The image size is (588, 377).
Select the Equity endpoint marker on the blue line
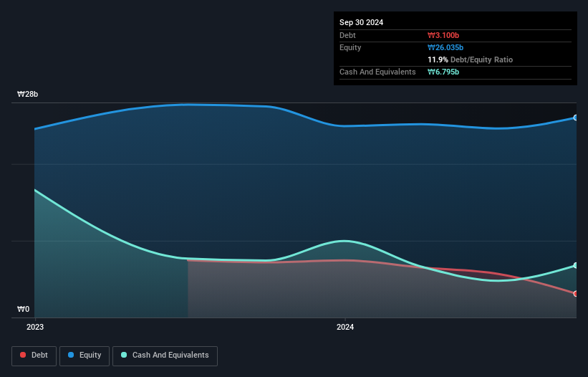[576, 118]
